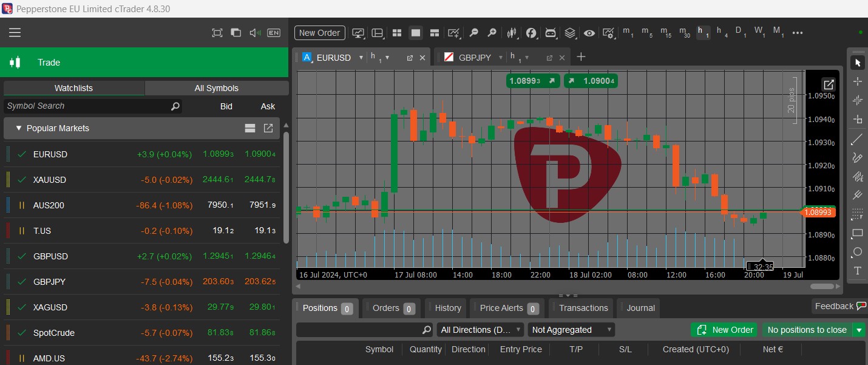This screenshot has height=365, width=868.
Task: Zoom in the chart
Action: point(492,33)
